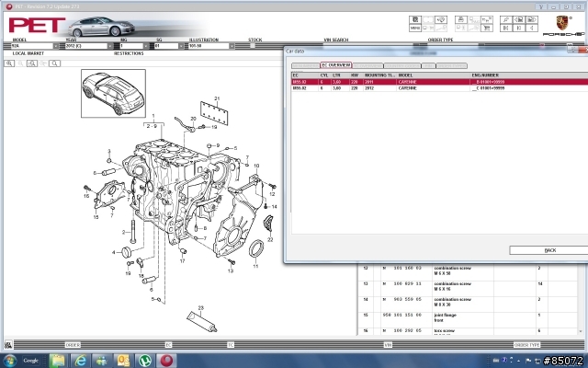Launch Internet Explorer from the taskbar
Image resolution: width=588 pixels, height=368 pixels.
point(80,361)
